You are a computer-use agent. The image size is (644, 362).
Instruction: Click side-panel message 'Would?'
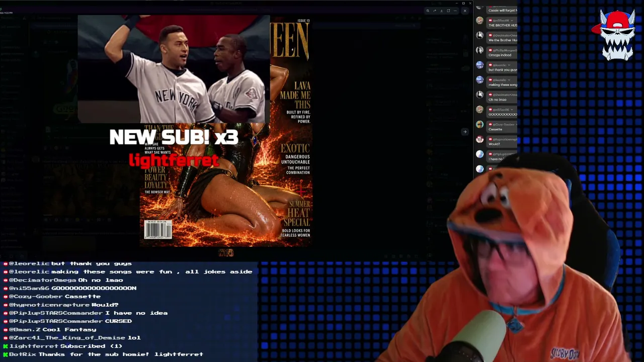494,144
